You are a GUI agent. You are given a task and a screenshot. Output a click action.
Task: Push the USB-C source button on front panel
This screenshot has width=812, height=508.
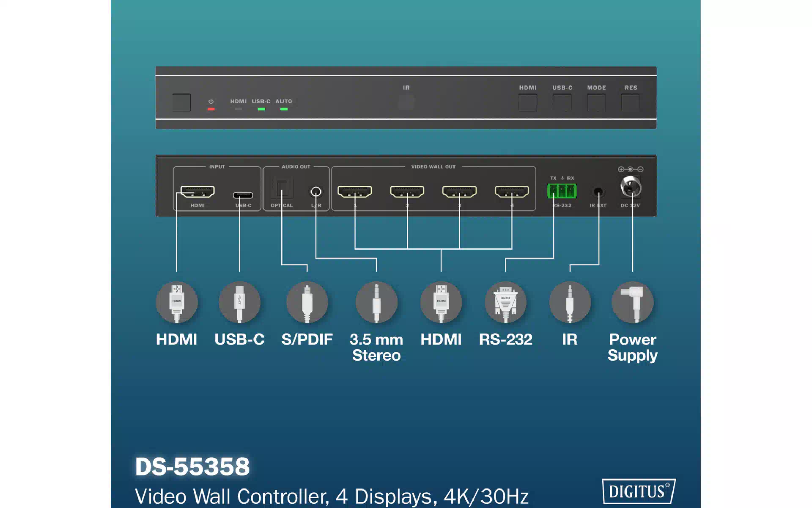(x=562, y=102)
